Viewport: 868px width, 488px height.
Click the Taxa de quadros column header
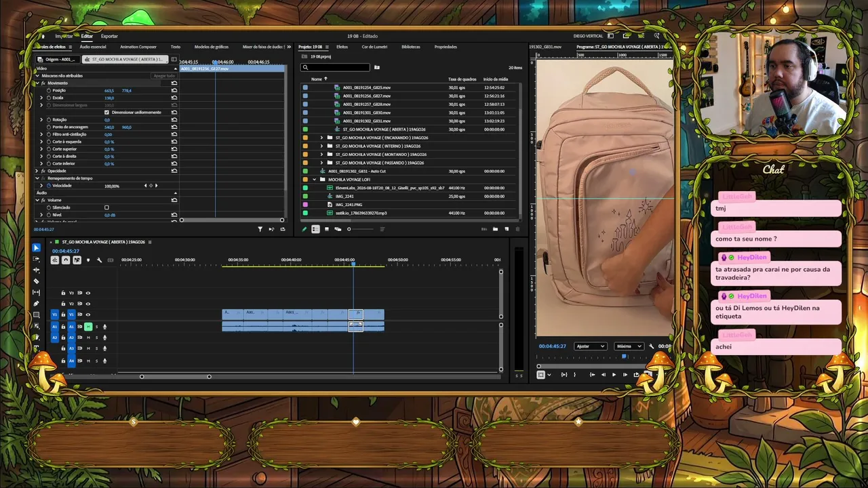462,79
